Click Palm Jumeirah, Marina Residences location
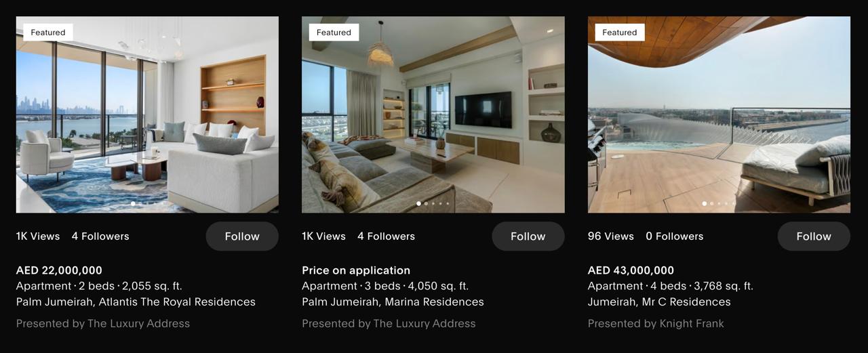868x353 pixels. point(393,302)
